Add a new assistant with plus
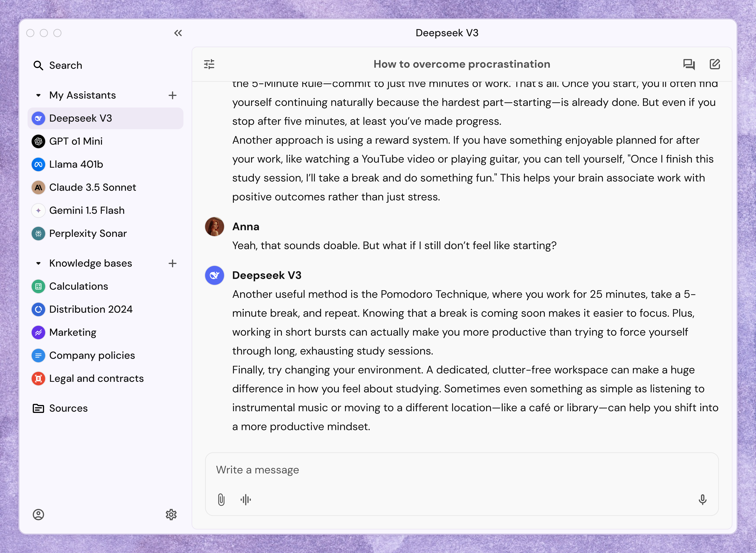This screenshot has height=553, width=756. coord(172,95)
